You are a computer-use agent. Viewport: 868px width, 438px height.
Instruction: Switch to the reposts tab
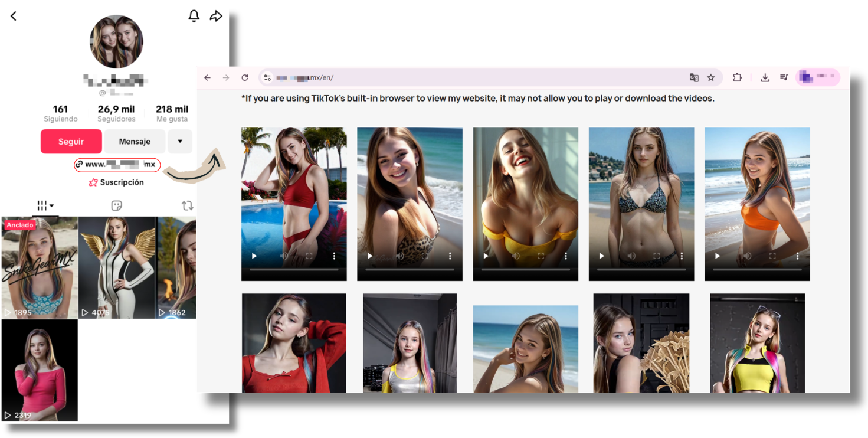pyautogui.click(x=187, y=205)
